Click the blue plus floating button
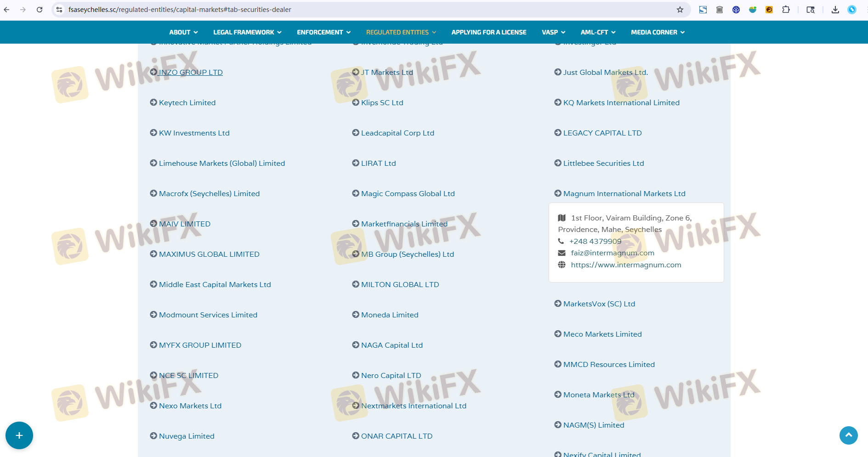Image resolution: width=868 pixels, height=457 pixels. [x=19, y=435]
